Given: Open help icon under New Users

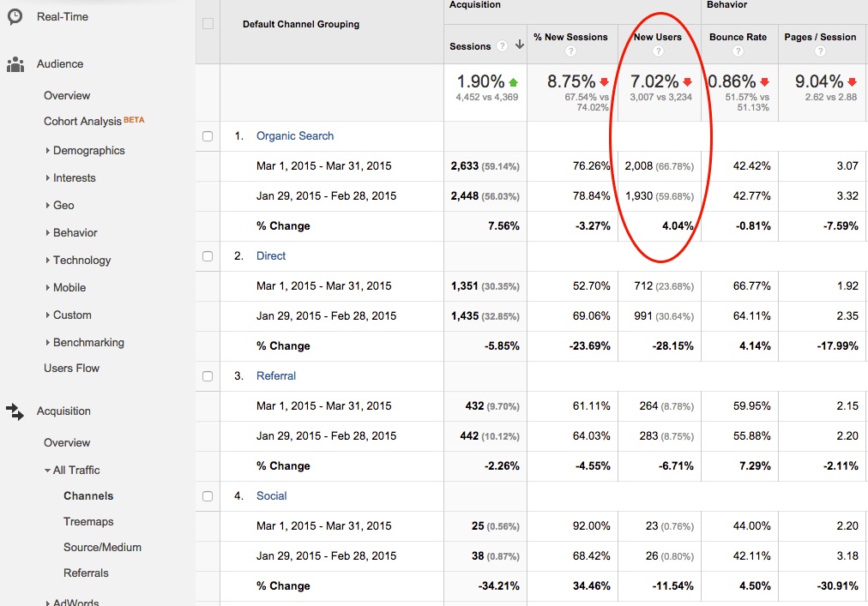Looking at the screenshot, I should [x=658, y=51].
